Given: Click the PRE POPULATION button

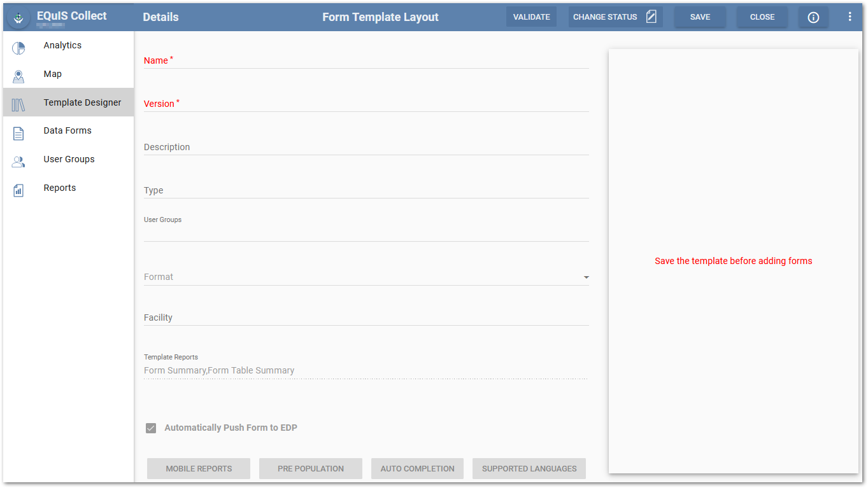Looking at the screenshot, I should click(310, 468).
